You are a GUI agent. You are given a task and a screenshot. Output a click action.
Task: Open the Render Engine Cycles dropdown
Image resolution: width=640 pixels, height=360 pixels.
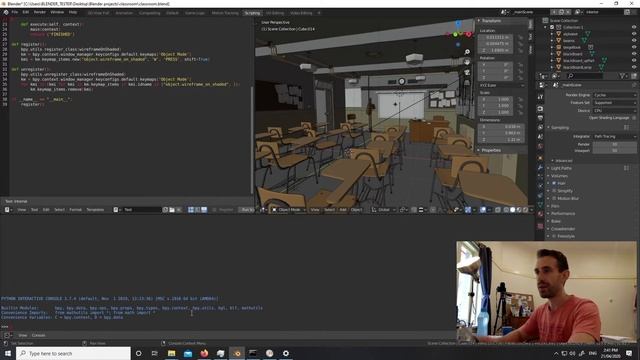(614, 95)
